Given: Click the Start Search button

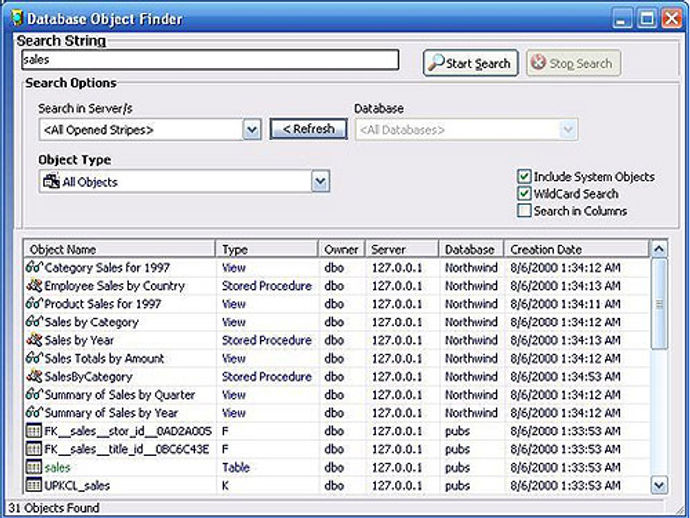Looking at the screenshot, I should click(470, 63).
